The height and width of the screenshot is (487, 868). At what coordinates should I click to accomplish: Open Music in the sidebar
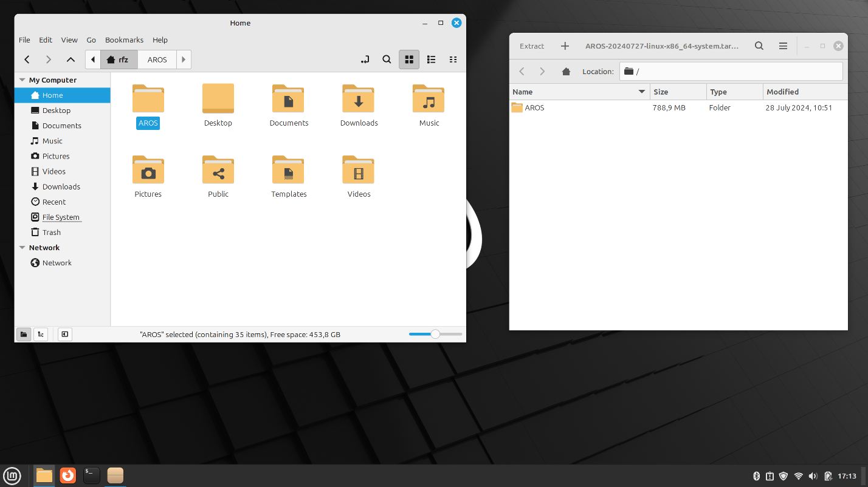tap(63, 141)
